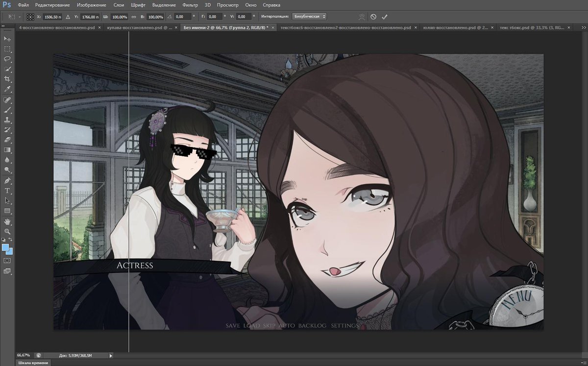The image size is (588, 366).
Task: Open the Интерполяция dropdown
Action: click(309, 17)
